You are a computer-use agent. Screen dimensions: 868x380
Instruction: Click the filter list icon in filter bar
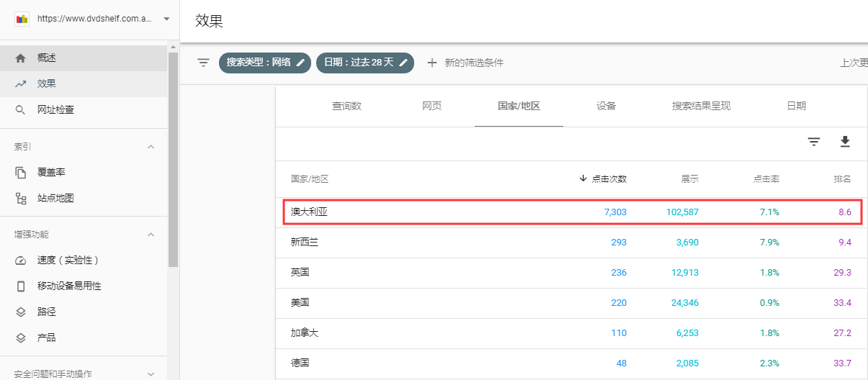pyautogui.click(x=204, y=63)
